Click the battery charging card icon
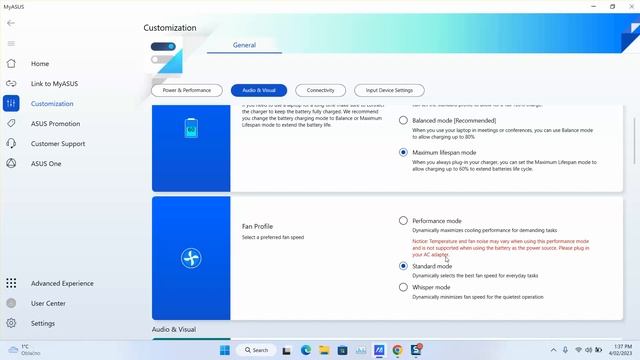The height and width of the screenshot is (360, 640). (x=191, y=128)
